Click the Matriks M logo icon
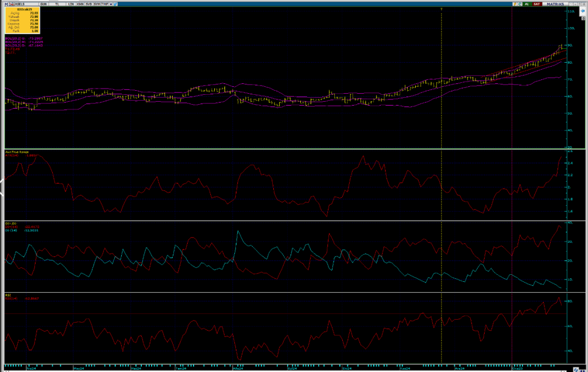The image size is (588, 372). [x=6, y=4]
